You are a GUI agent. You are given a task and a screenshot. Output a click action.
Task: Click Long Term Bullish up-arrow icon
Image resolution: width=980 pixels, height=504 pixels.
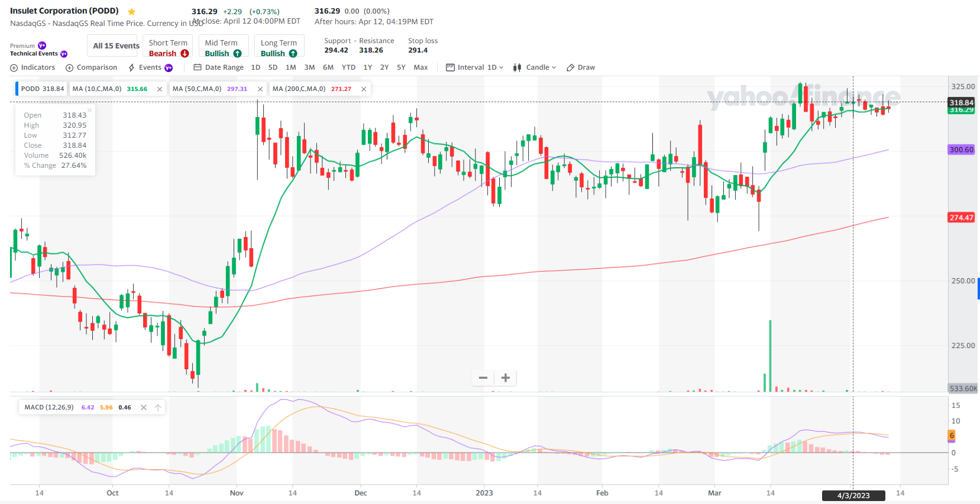293,53
